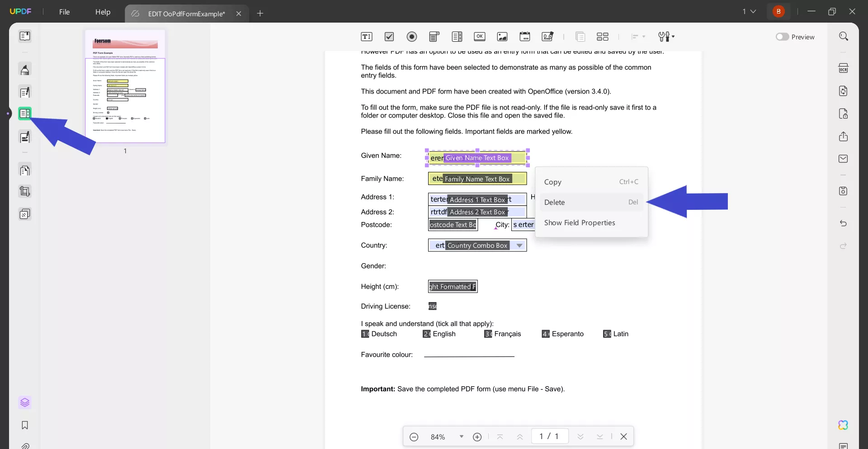Click the Help menu button
Screen dimensions: 868x449
pos(103,12)
